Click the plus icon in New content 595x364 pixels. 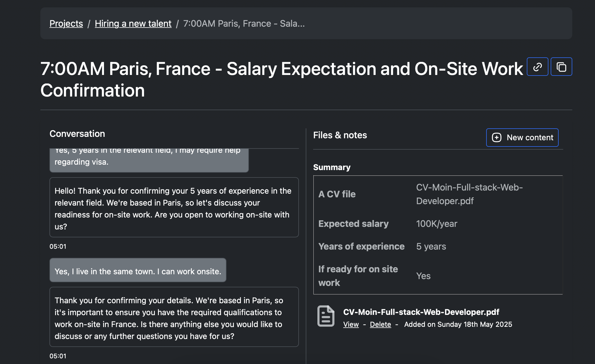[x=496, y=138]
